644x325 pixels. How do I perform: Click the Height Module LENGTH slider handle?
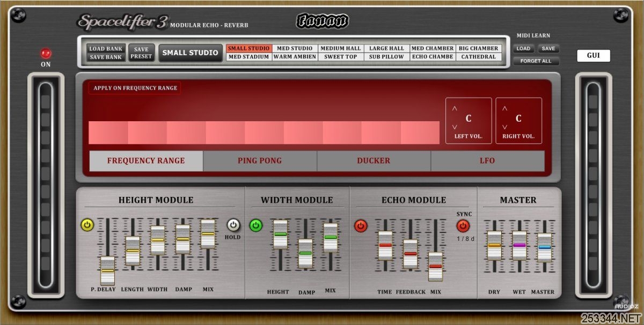pos(133,250)
